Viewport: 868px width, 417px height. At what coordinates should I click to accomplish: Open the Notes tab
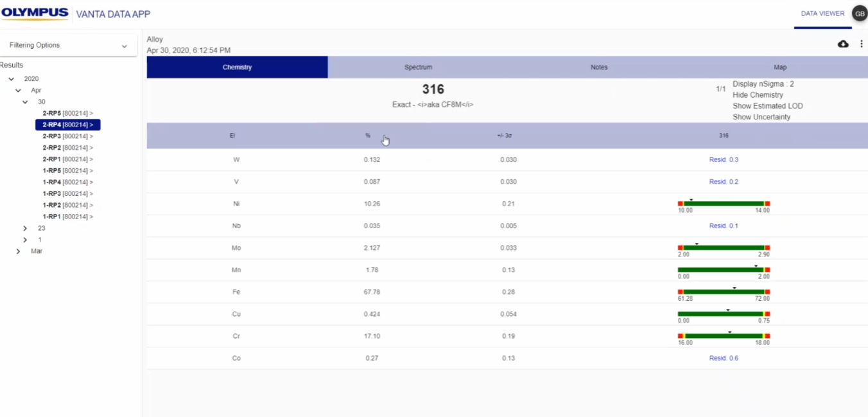(x=598, y=67)
